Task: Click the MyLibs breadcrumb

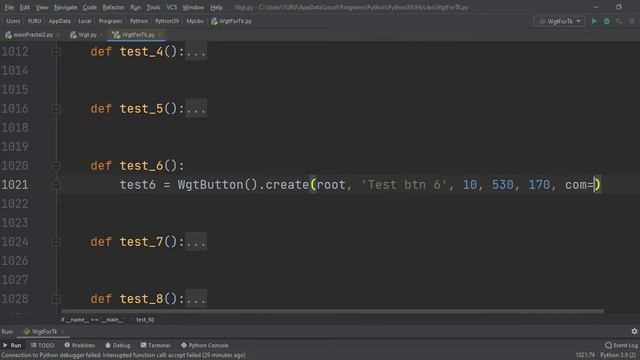Action: [x=195, y=21]
